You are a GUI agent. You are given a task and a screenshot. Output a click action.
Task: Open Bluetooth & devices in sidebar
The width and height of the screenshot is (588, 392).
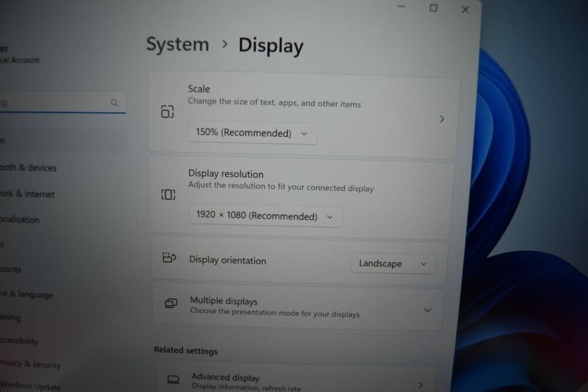coord(28,167)
